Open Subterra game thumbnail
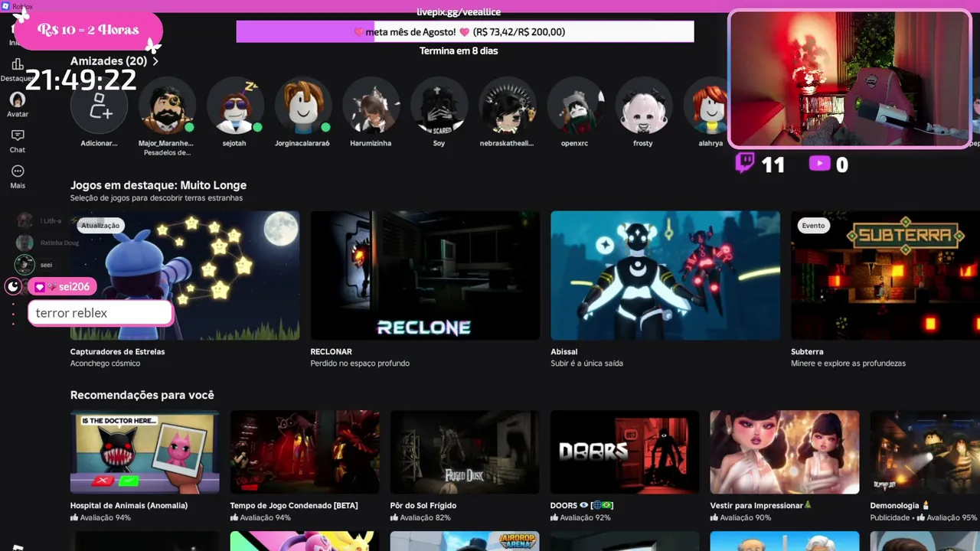Image resolution: width=980 pixels, height=551 pixels. [x=885, y=275]
